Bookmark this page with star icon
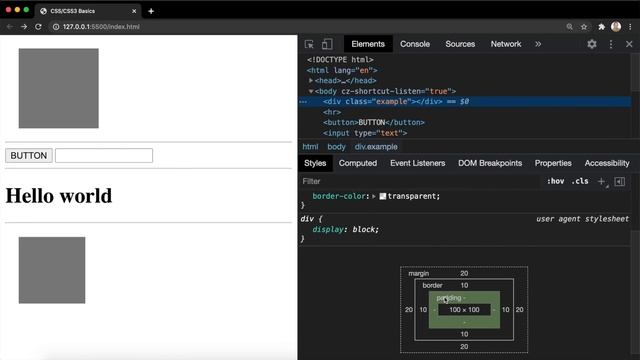The width and height of the screenshot is (640, 360). (584, 27)
